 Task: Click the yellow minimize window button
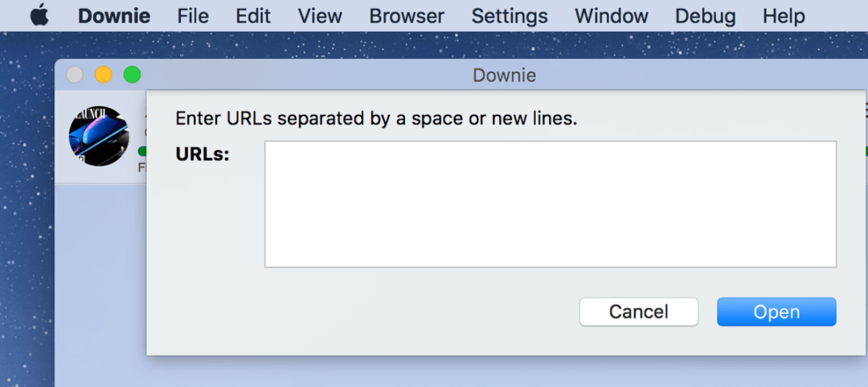tap(104, 75)
